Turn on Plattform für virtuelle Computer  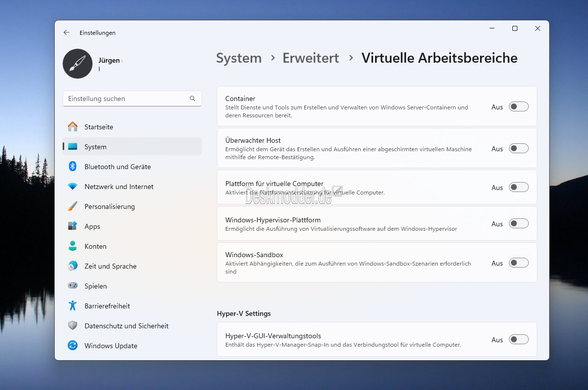[519, 187]
